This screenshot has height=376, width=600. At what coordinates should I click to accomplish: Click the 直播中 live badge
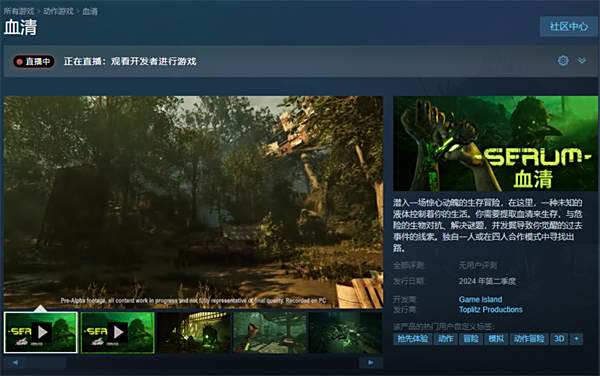[x=34, y=61]
